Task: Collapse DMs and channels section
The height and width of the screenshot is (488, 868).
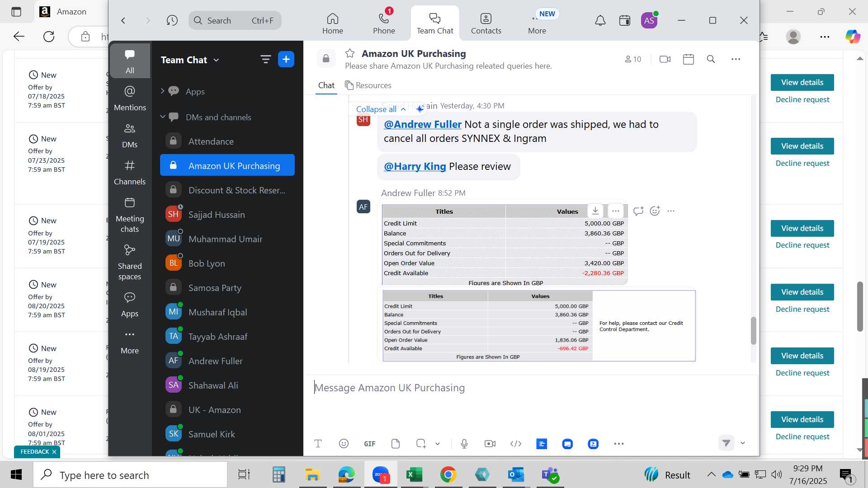Action: point(162,117)
